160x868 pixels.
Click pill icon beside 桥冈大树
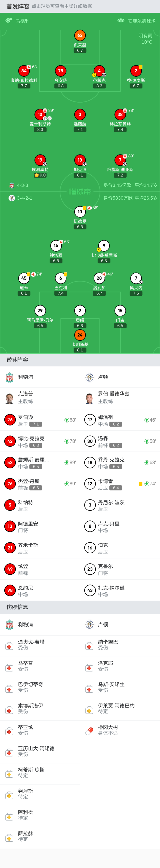pos(90,731)
